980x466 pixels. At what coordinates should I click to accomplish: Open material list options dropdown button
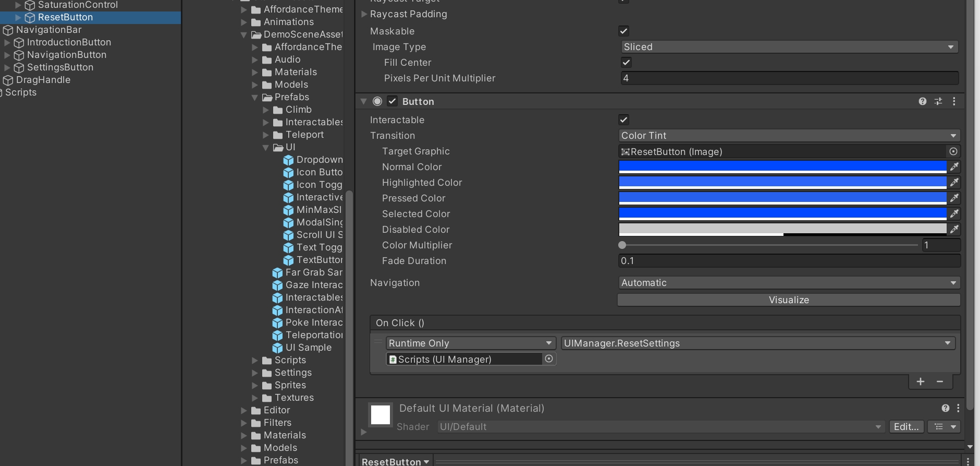(944, 427)
